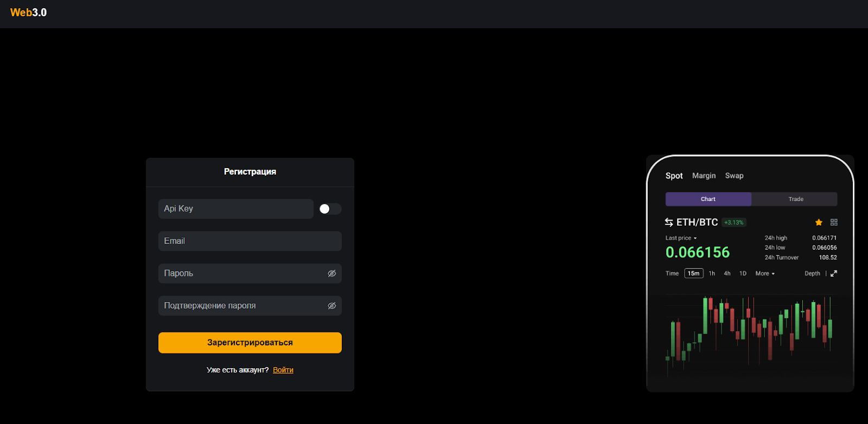Click the ETH/BTC swap arrows icon
Image resolution: width=868 pixels, height=424 pixels.
(669, 222)
